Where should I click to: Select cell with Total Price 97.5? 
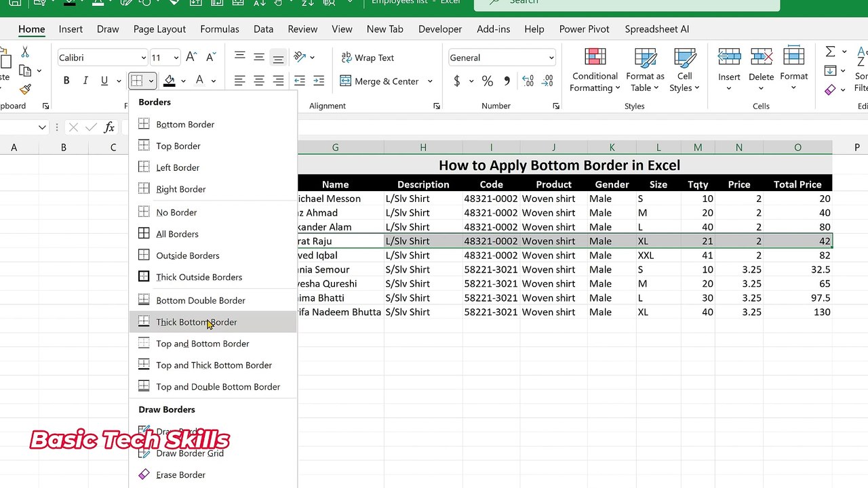click(x=797, y=298)
